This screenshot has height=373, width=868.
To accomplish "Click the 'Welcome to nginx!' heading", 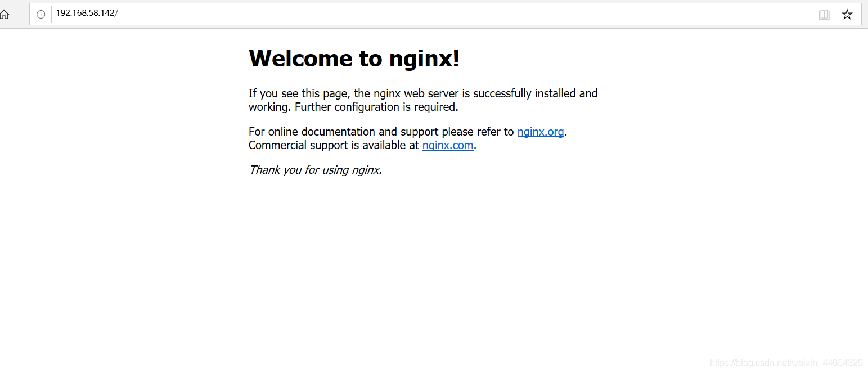I will pos(354,58).
